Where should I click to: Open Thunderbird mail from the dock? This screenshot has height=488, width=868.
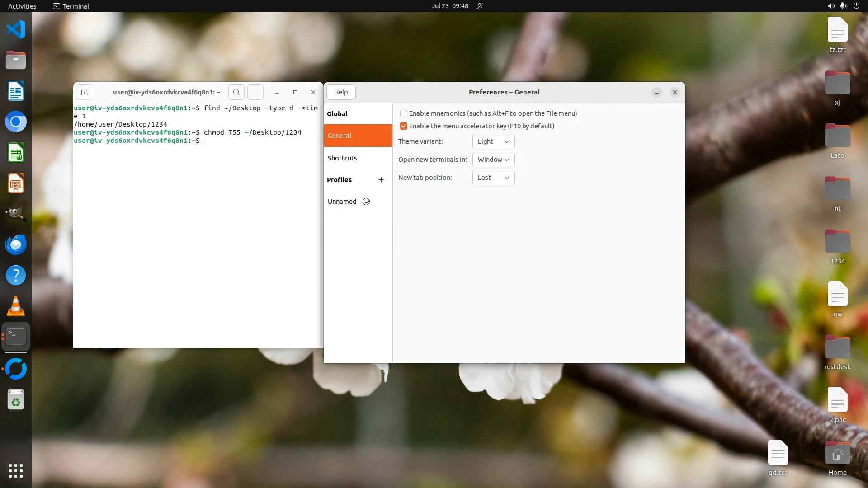[16, 245]
